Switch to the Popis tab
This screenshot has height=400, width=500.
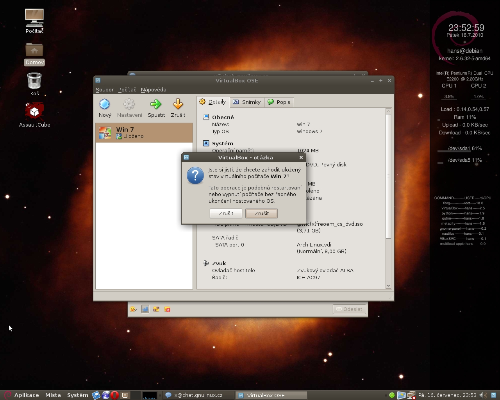pyautogui.click(x=279, y=102)
